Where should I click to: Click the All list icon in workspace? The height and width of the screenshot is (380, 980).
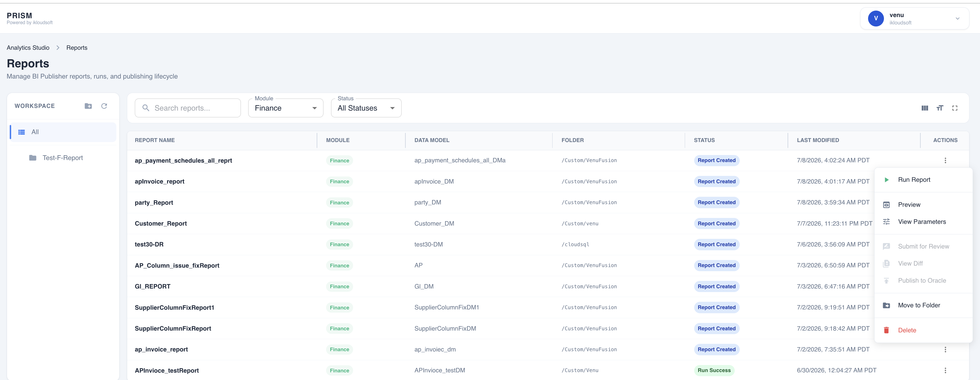(x=22, y=132)
